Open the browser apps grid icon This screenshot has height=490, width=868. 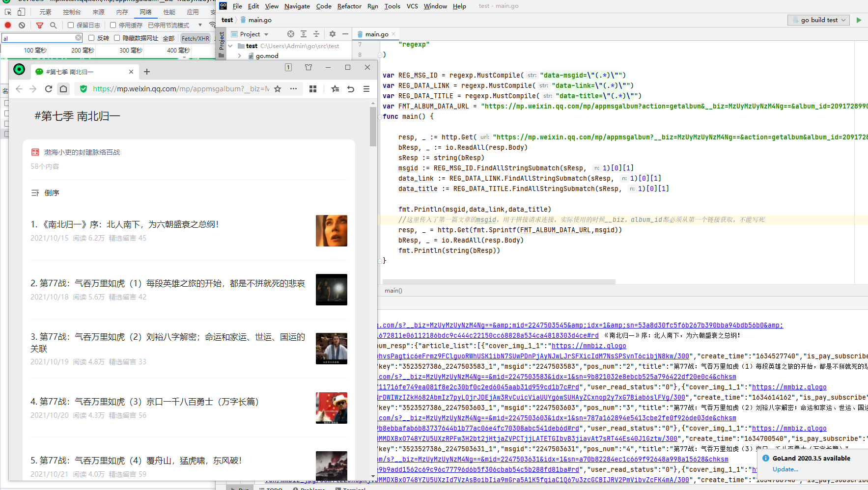[313, 89]
